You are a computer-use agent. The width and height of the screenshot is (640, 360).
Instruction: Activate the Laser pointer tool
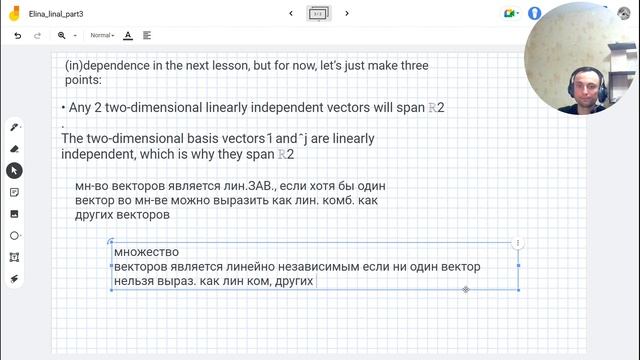click(14, 279)
